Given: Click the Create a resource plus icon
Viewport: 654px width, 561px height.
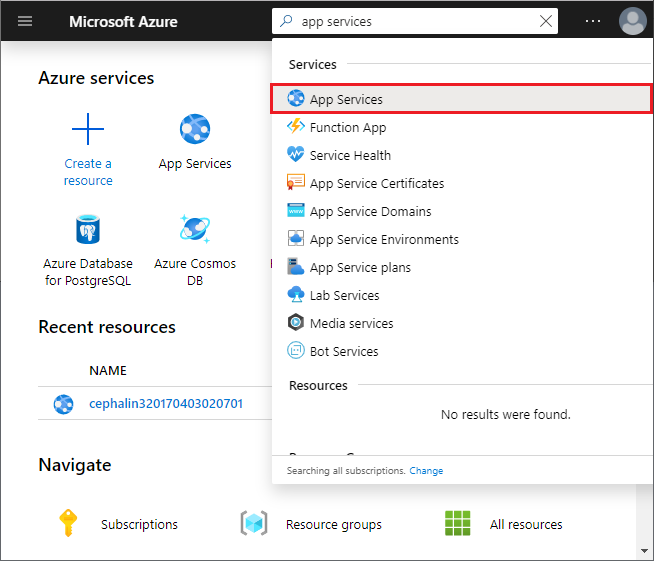Looking at the screenshot, I should 88,130.
